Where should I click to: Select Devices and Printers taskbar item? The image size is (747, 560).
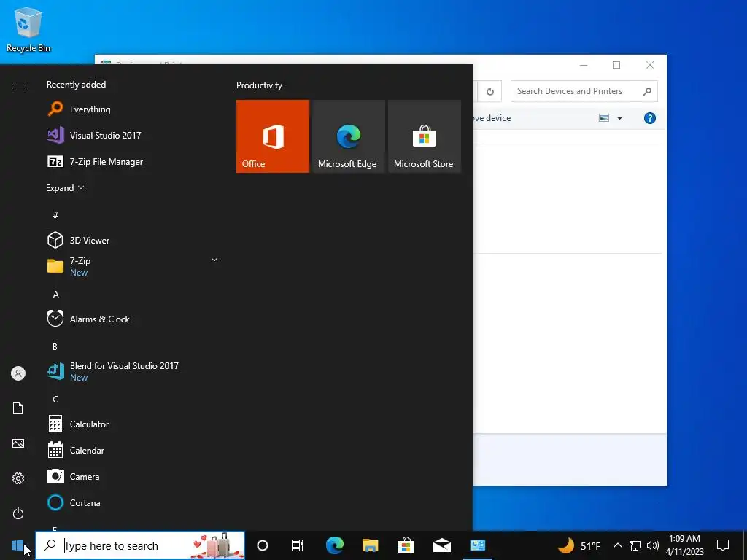pyautogui.click(x=477, y=545)
